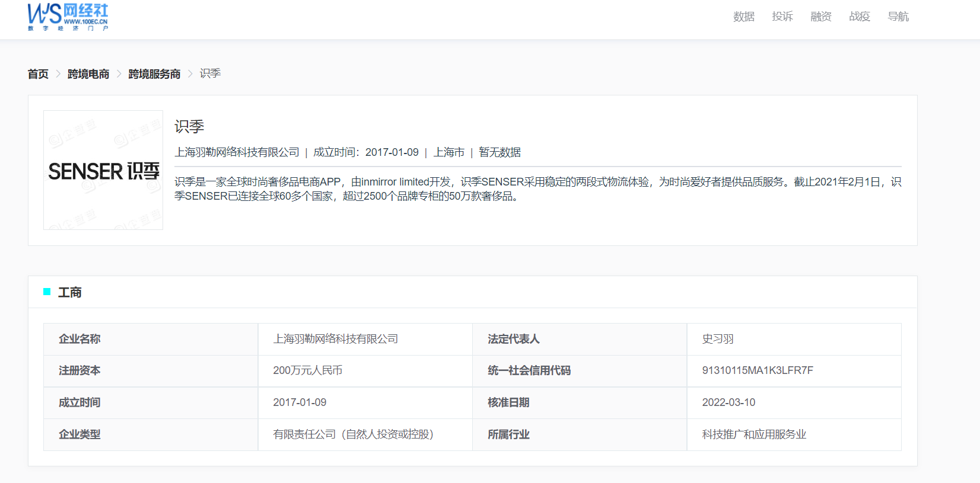
Task: Select the 2017-01-09 table cell
Action: click(x=365, y=403)
